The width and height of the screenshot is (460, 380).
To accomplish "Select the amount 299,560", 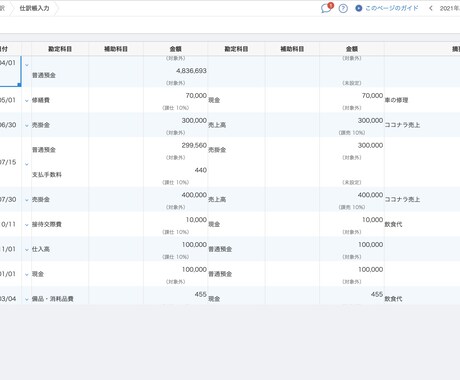I will coord(194,145).
